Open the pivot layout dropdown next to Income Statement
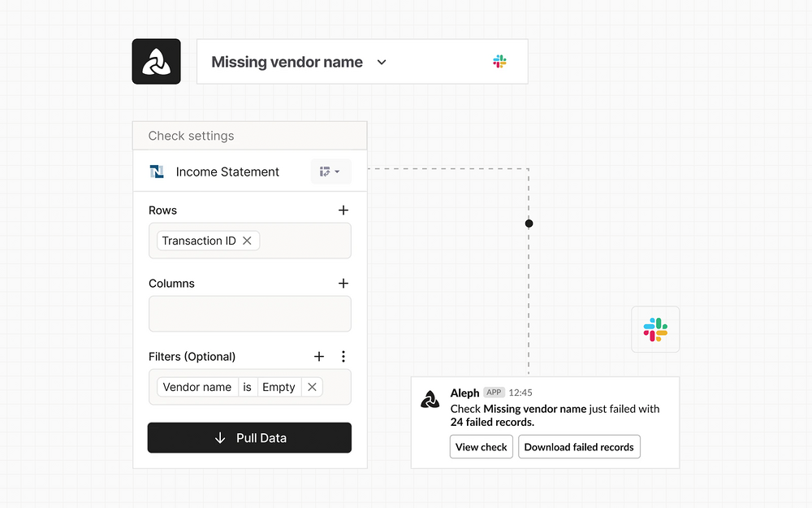This screenshot has width=812, height=508. coord(330,172)
